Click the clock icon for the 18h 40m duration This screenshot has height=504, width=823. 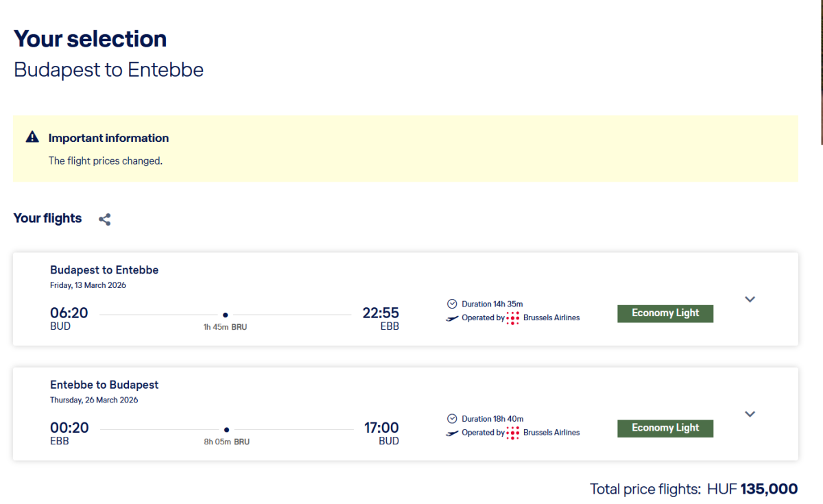[451, 418]
